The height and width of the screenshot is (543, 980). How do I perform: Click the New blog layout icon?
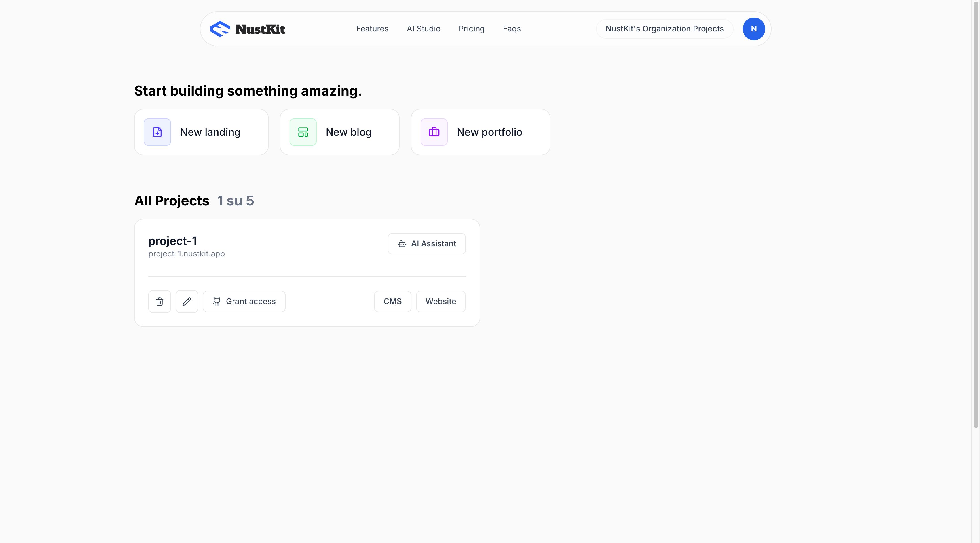[303, 132]
